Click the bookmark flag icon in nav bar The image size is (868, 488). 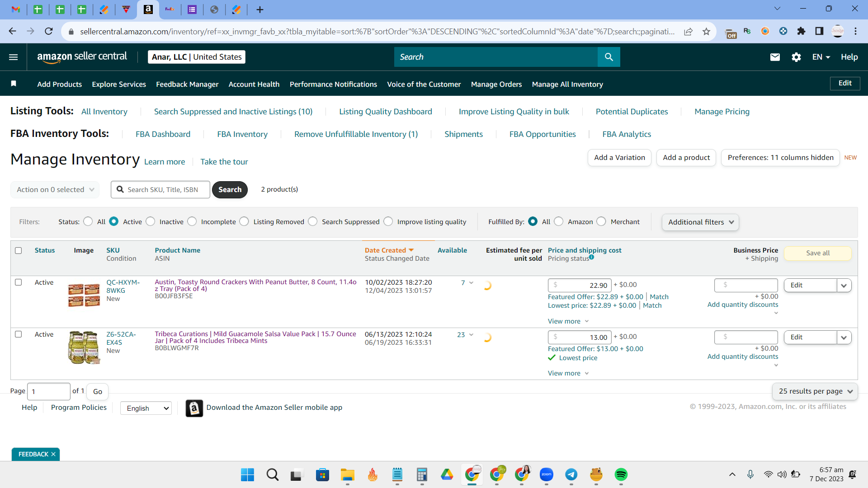pos(14,84)
